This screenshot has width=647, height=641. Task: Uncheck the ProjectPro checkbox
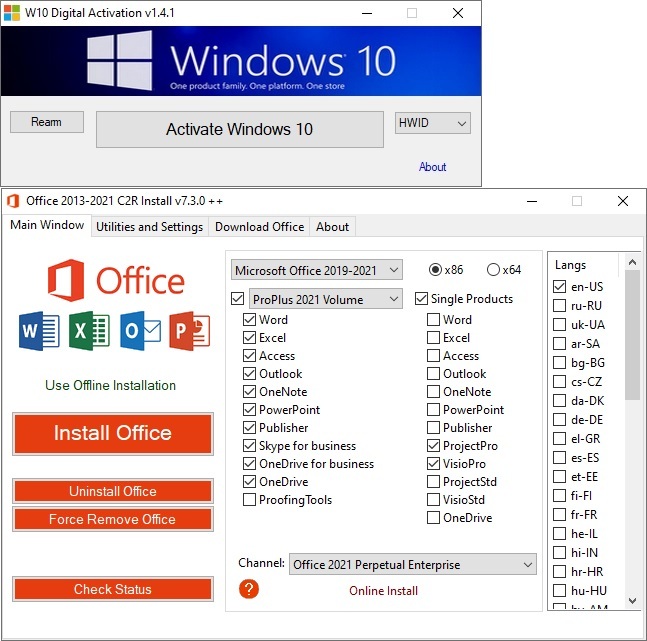pos(433,445)
